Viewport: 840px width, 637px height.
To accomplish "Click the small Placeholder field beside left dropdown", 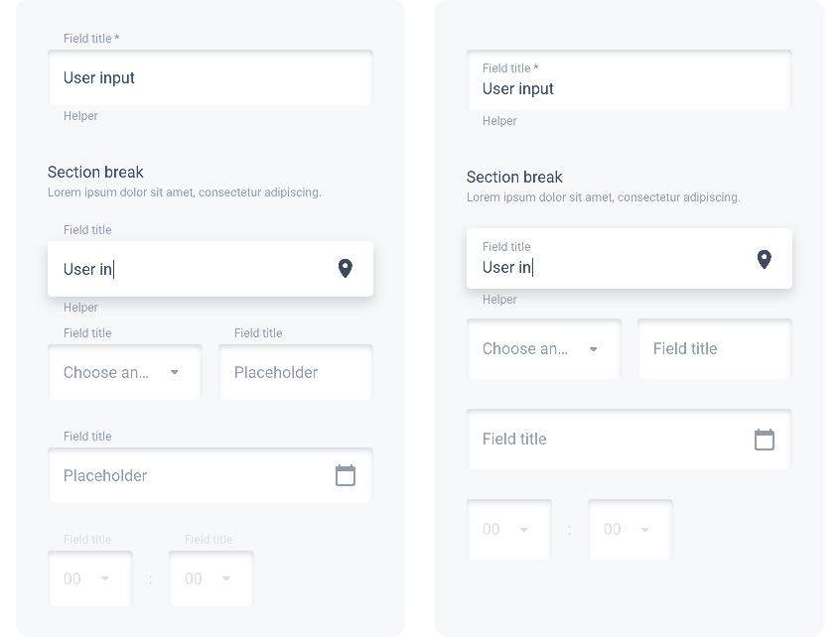I will point(296,372).
